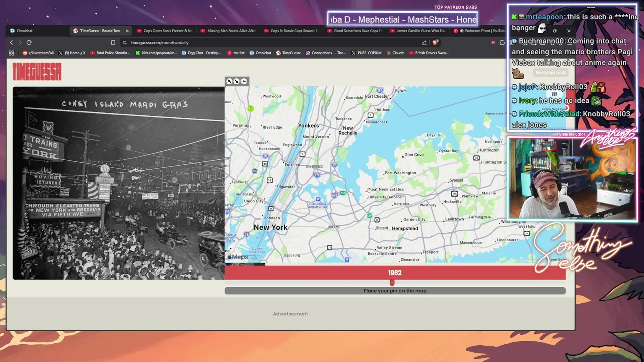Open r/LivestreamFail bookmark
Image resolution: width=644 pixels, height=362 pixels.
(x=38, y=53)
